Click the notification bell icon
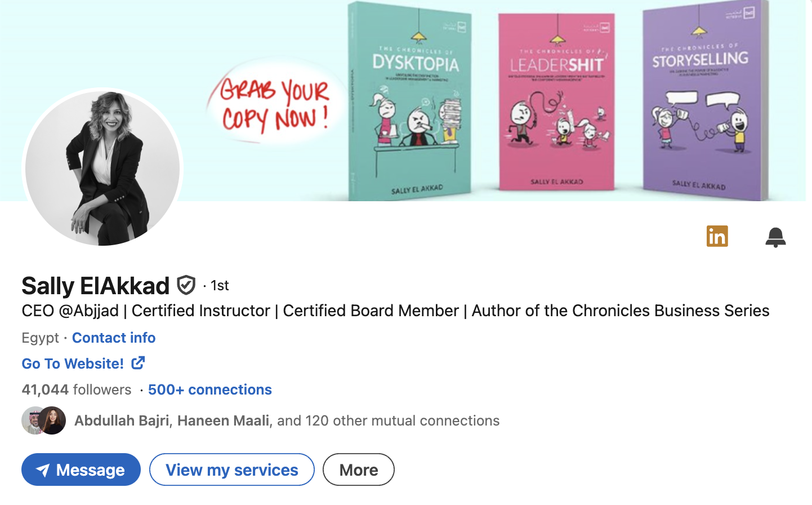Image resolution: width=812 pixels, height=505 pixels. (x=775, y=237)
